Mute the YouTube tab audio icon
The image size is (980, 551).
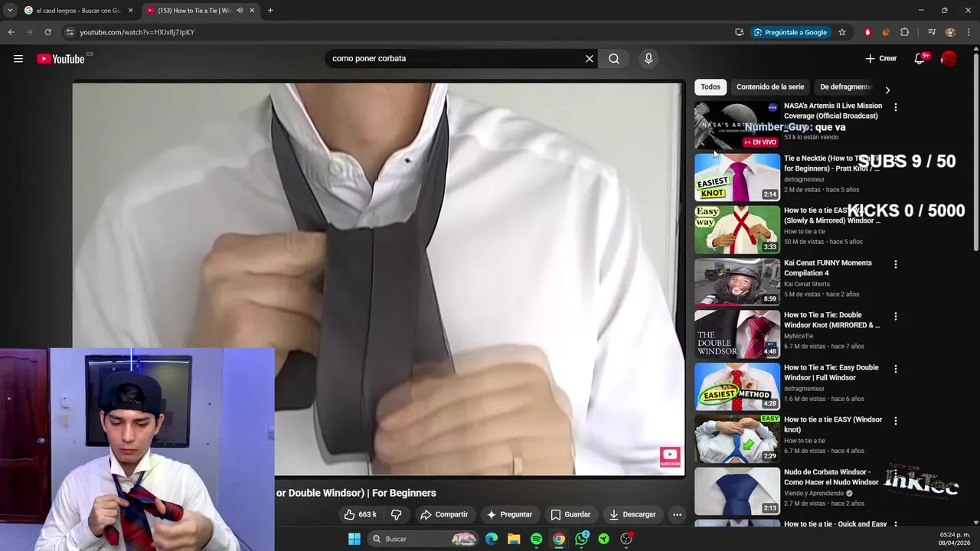coord(240,11)
